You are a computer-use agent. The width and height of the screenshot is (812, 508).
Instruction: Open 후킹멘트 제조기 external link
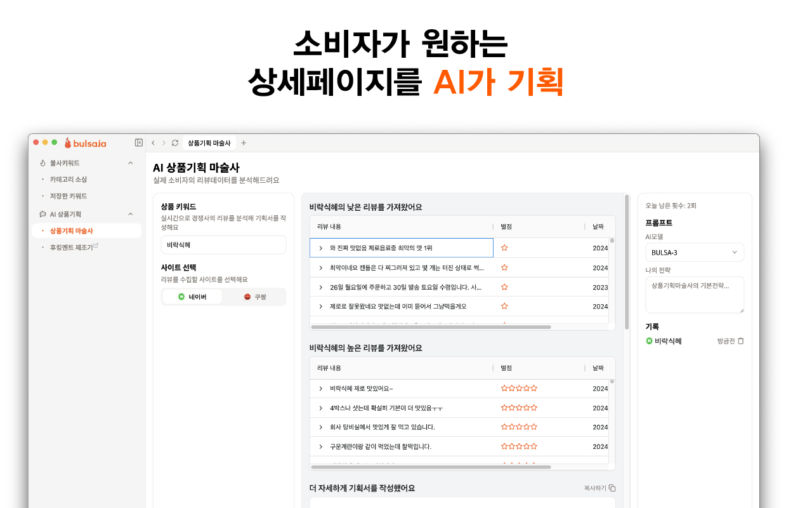(74, 247)
